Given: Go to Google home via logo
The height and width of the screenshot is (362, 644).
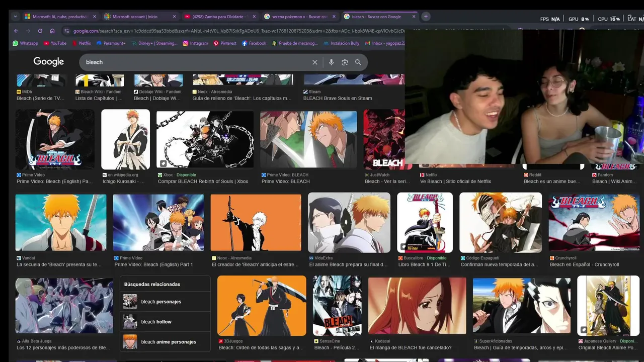Looking at the screenshot, I should click(49, 62).
